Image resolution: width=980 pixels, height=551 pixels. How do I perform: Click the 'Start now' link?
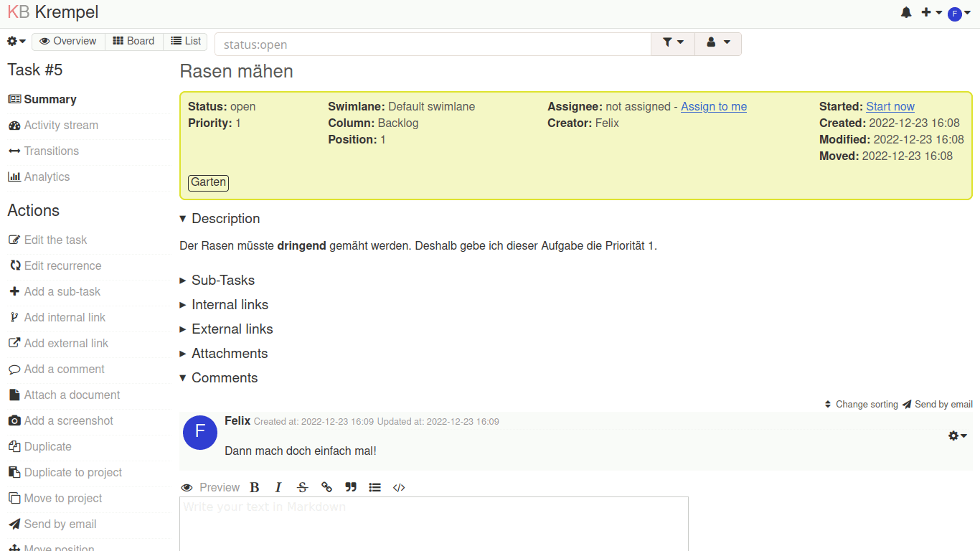point(890,107)
